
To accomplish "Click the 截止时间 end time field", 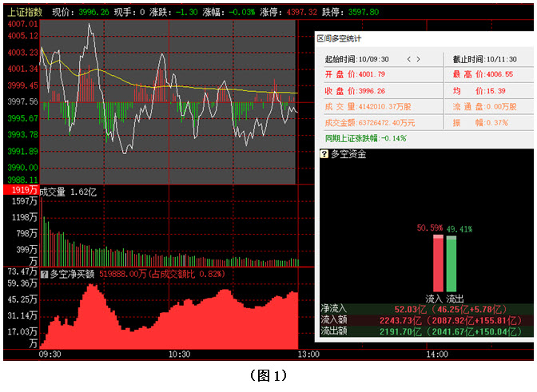I will 486,59.
